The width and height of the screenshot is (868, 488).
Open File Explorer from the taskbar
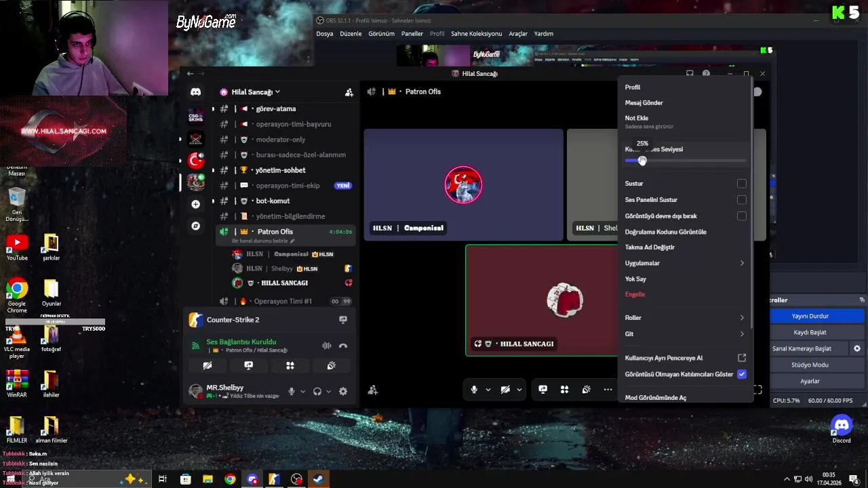click(208, 479)
